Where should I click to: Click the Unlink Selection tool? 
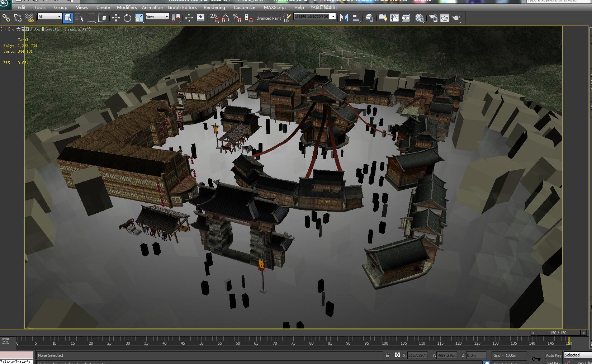click(18, 18)
